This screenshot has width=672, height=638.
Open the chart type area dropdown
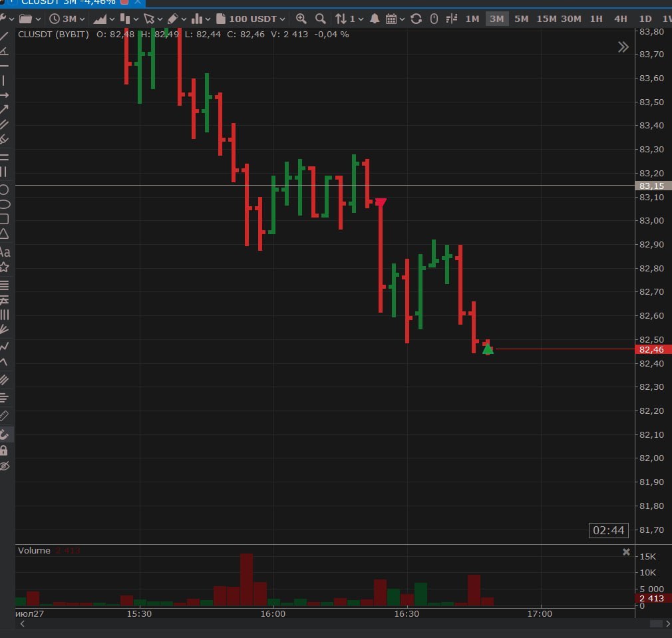click(x=104, y=19)
